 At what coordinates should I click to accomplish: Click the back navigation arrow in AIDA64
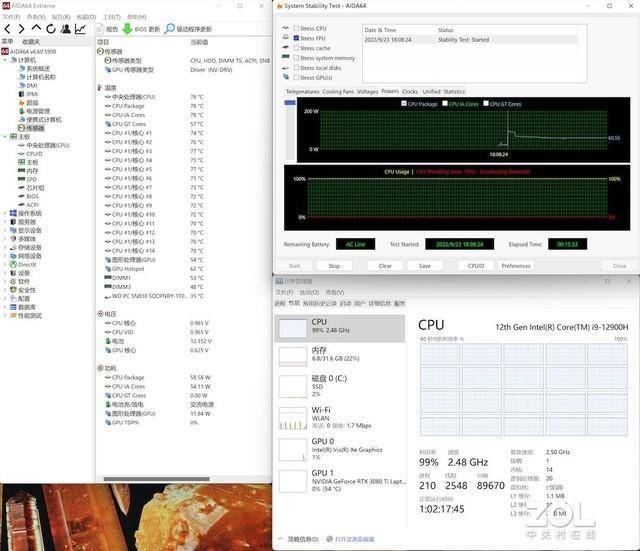coord(7,29)
